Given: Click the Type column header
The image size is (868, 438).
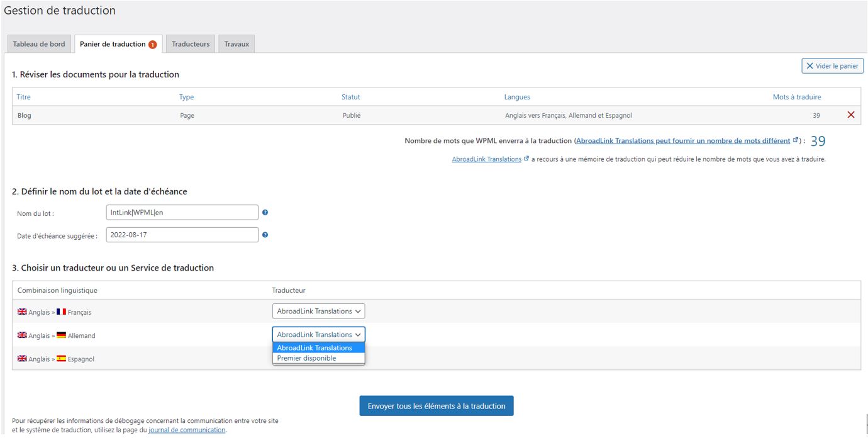Looking at the screenshot, I should tap(187, 97).
